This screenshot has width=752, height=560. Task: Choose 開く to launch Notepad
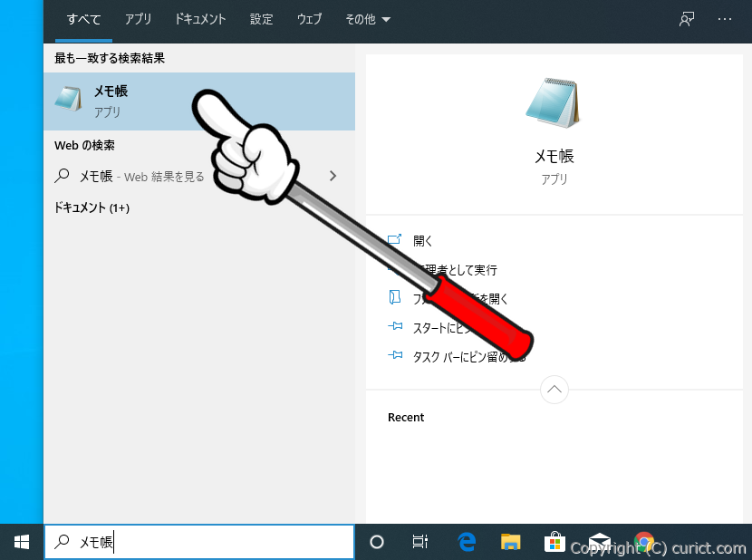coord(422,240)
